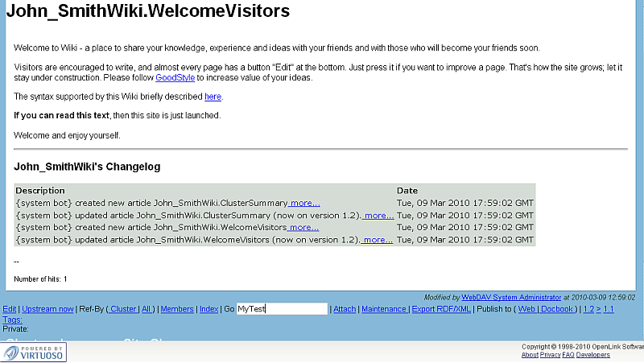
Task: Publish to Web link
Action: pos(526,309)
